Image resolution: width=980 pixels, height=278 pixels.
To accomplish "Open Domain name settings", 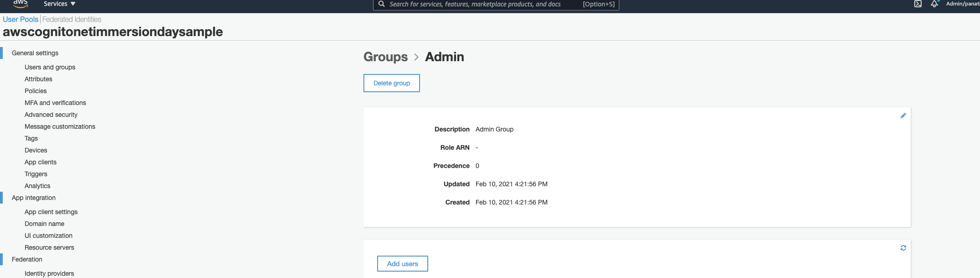I will click(x=44, y=224).
